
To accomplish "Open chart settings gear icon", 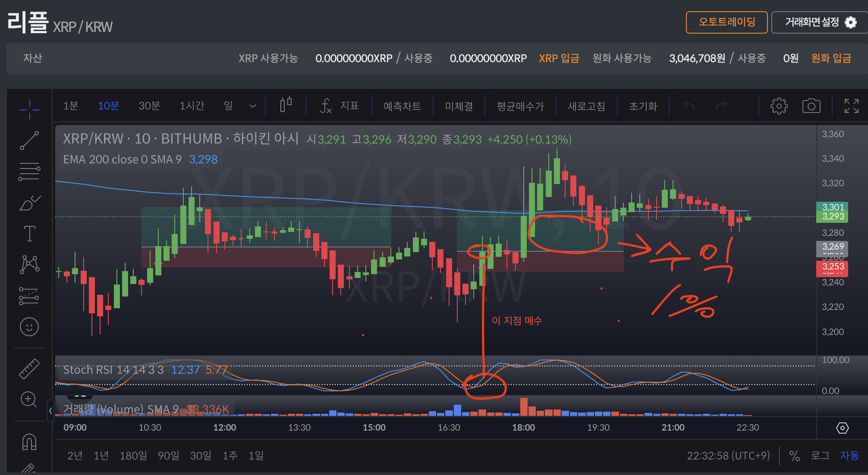I will coord(779,106).
